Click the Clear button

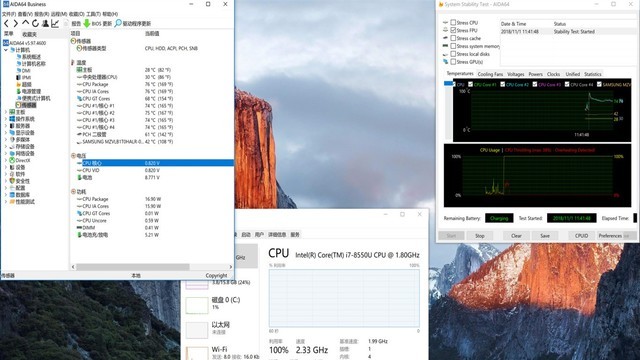(516, 236)
